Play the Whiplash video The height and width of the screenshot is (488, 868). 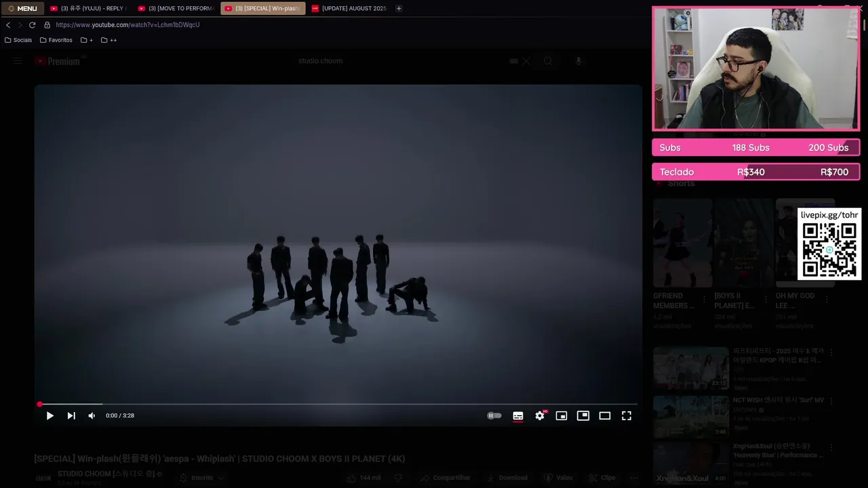[50, 415]
